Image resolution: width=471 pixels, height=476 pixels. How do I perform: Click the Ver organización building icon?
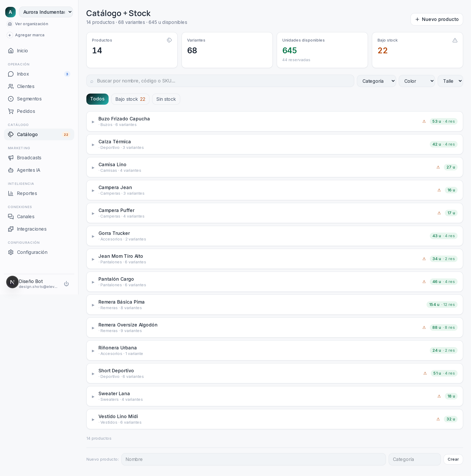(10, 24)
